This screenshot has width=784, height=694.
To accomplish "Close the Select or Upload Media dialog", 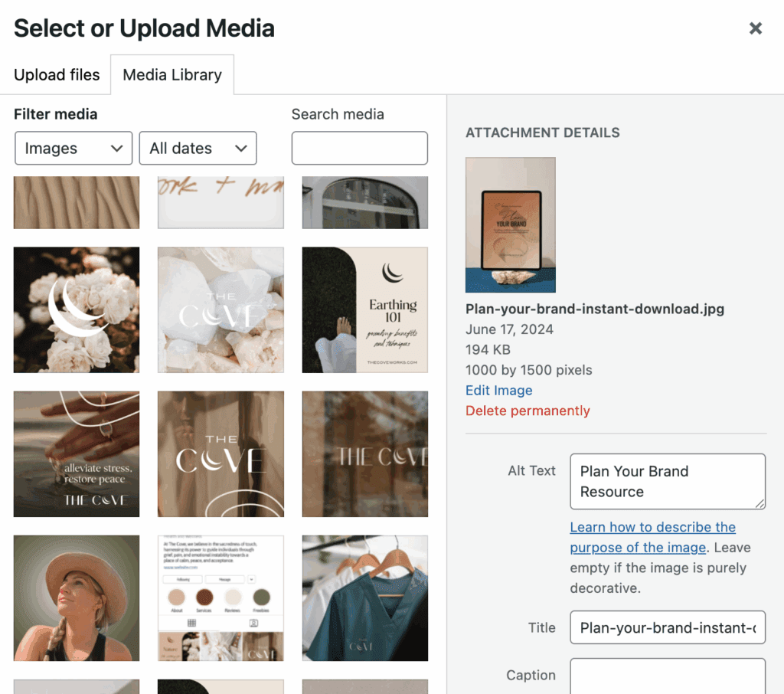I will pos(755,28).
